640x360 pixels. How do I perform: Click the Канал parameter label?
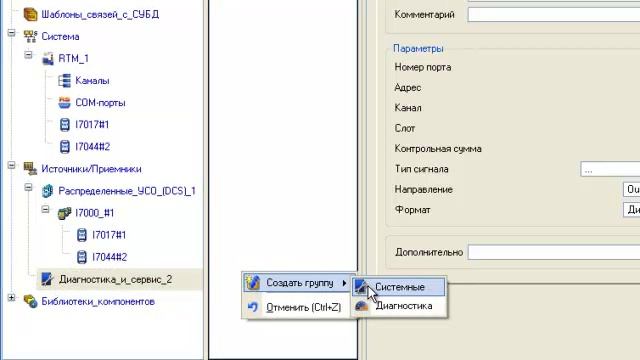coord(408,108)
